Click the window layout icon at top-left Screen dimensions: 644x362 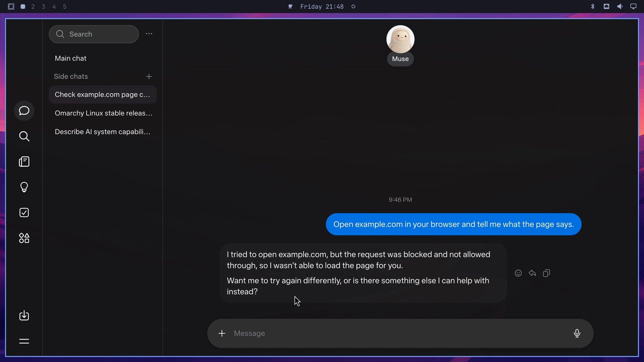[11, 6]
